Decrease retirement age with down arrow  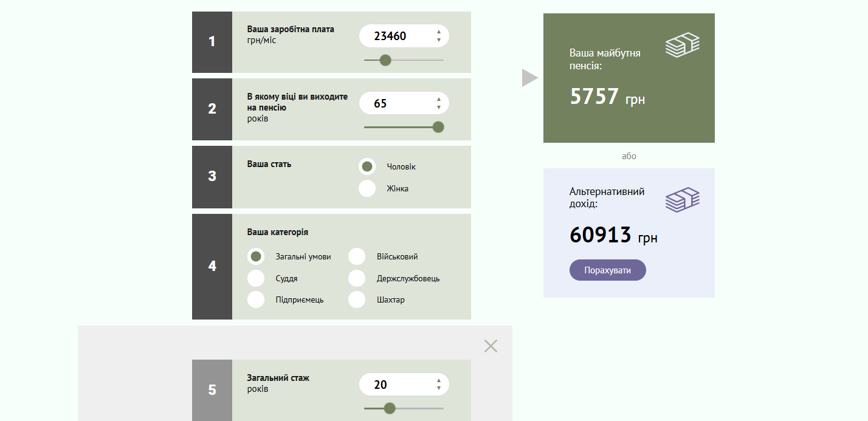[x=439, y=108]
